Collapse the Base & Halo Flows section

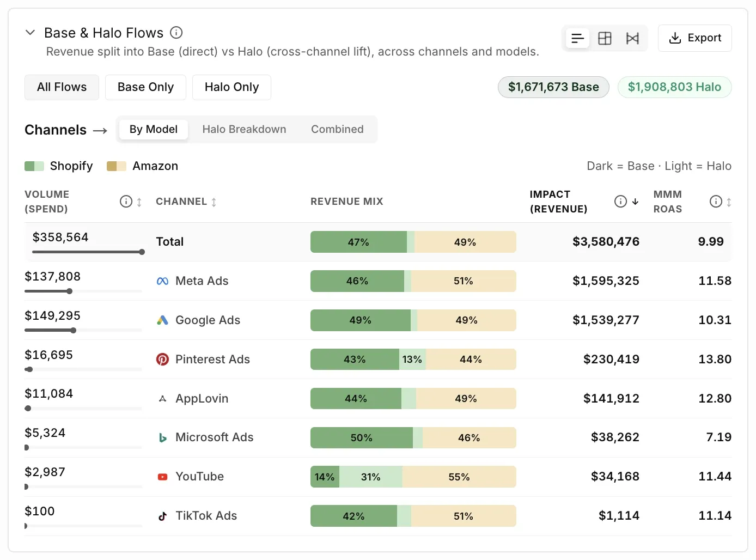pos(31,33)
